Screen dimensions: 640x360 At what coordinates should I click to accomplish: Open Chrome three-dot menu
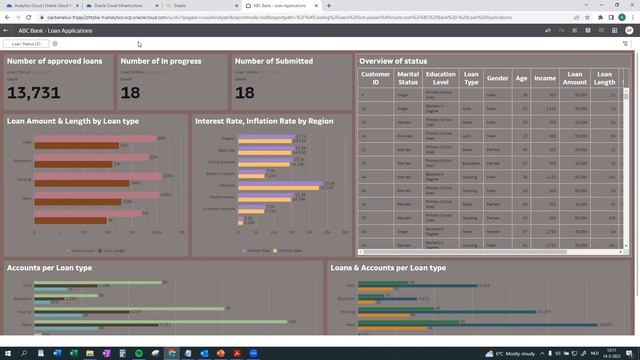pos(633,18)
